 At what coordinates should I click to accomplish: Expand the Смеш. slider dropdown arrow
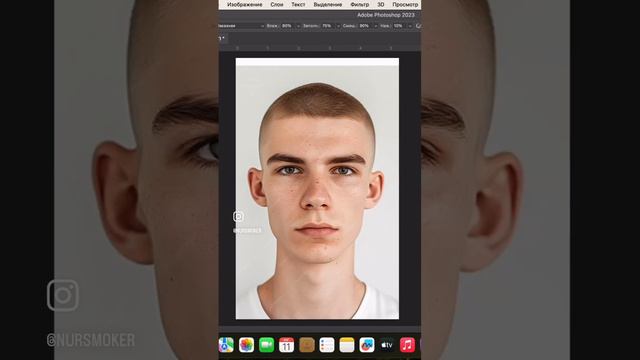[376, 26]
